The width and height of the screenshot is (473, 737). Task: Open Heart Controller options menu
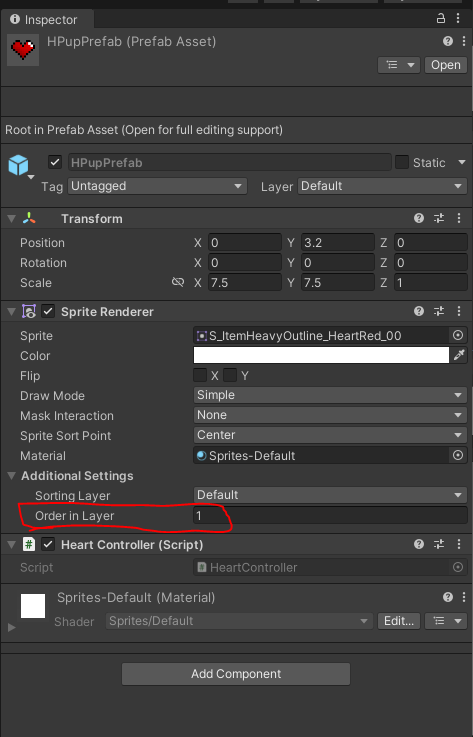coord(459,544)
